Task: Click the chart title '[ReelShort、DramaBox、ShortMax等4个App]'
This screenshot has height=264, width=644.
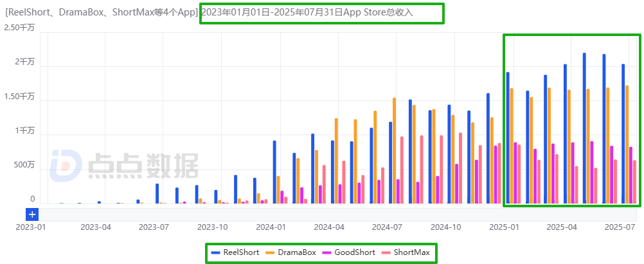Action: 102,13
